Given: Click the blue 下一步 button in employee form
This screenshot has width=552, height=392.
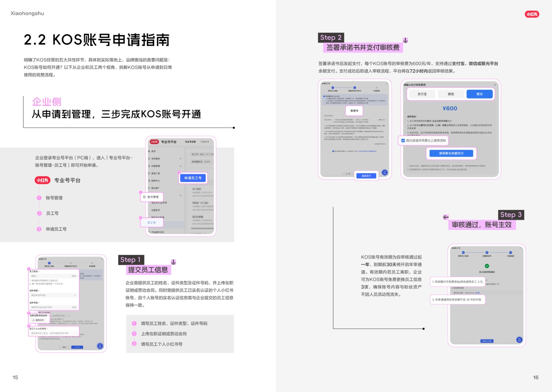Looking at the screenshot, I should [x=77, y=347].
